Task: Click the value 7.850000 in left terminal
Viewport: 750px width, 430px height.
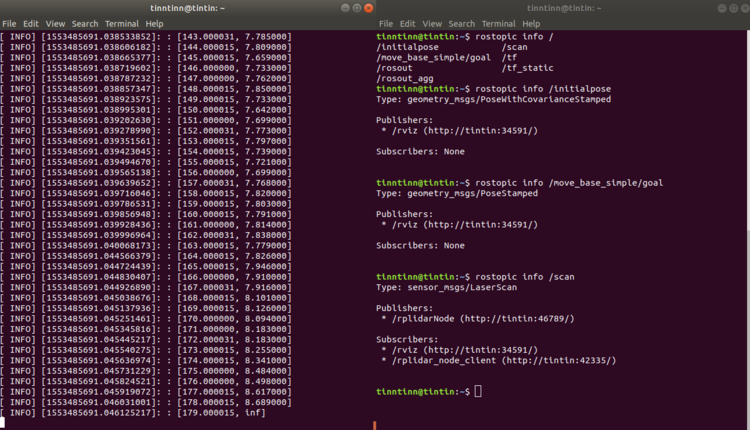Action: pos(266,88)
